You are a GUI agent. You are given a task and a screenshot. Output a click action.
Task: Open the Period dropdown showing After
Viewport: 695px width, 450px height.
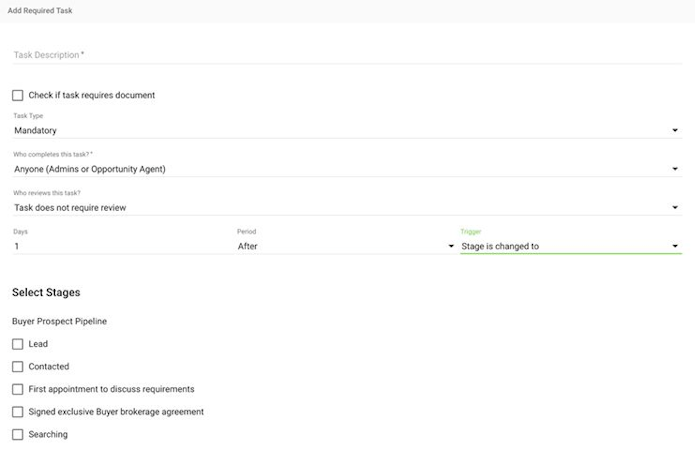[340, 246]
